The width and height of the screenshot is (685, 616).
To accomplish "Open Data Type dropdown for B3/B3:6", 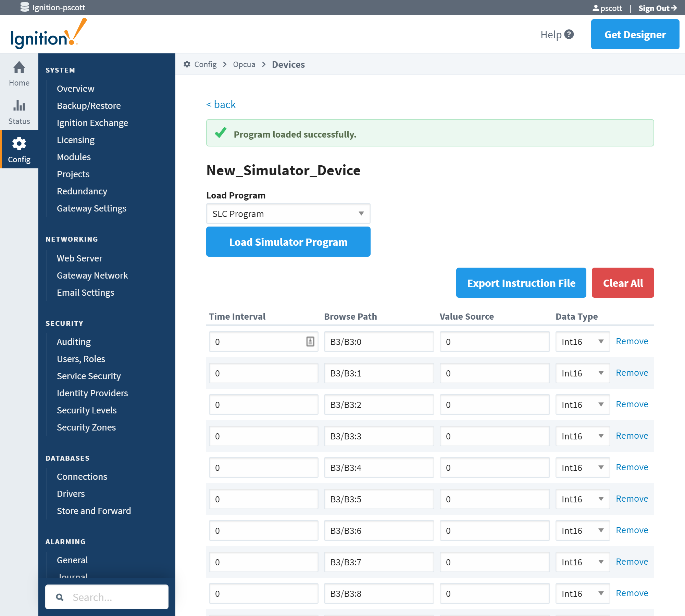I will [x=583, y=530].
